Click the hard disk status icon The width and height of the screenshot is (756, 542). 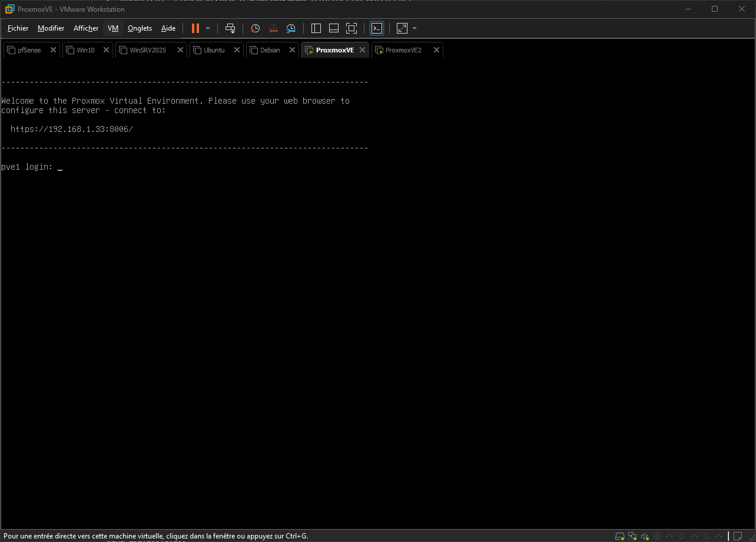tap(619, 536)
